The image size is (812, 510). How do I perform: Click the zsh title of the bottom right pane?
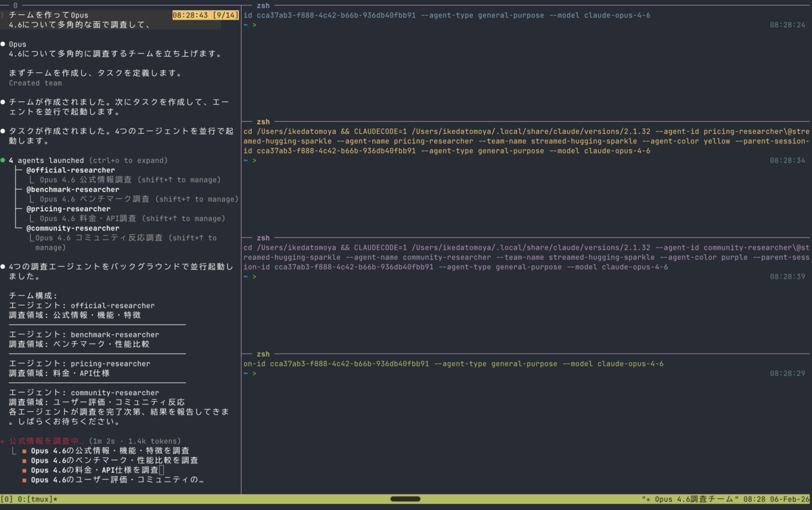coord(263,354)
